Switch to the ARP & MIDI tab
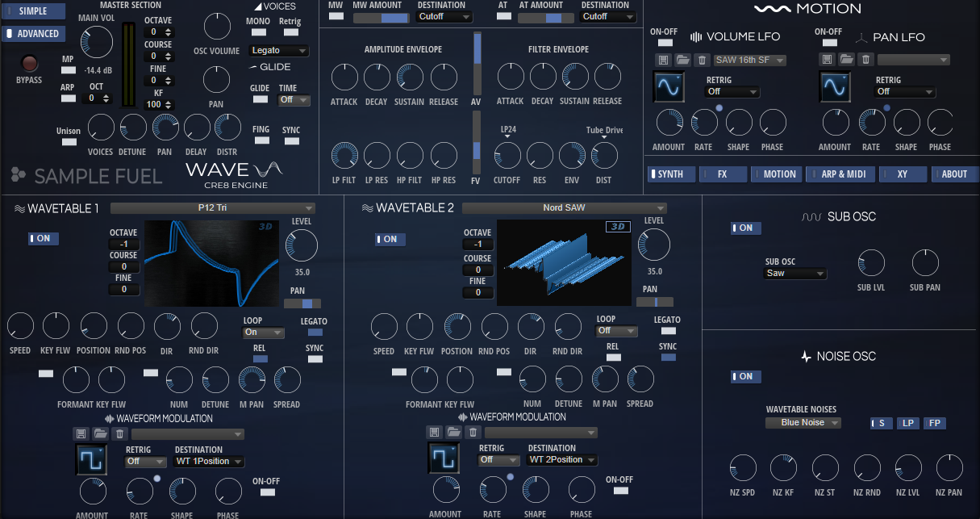The width and height of the screenshot is (980, 519). pyautogui.click(x=842, y=174)
